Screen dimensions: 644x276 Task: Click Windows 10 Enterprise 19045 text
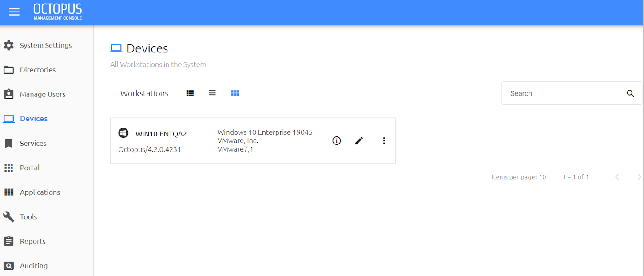(265, 132)
